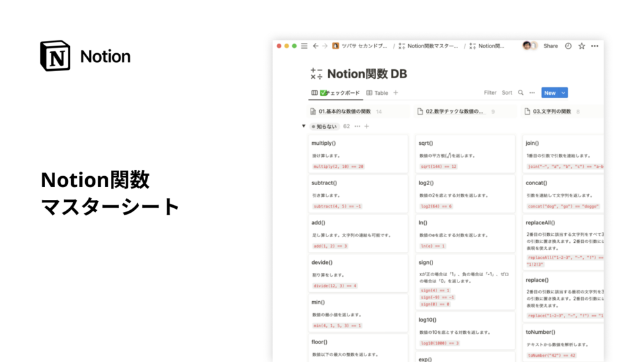Open page options three-dot menu
The height and width of the screenshot is (362, 644).
[595, 46]
